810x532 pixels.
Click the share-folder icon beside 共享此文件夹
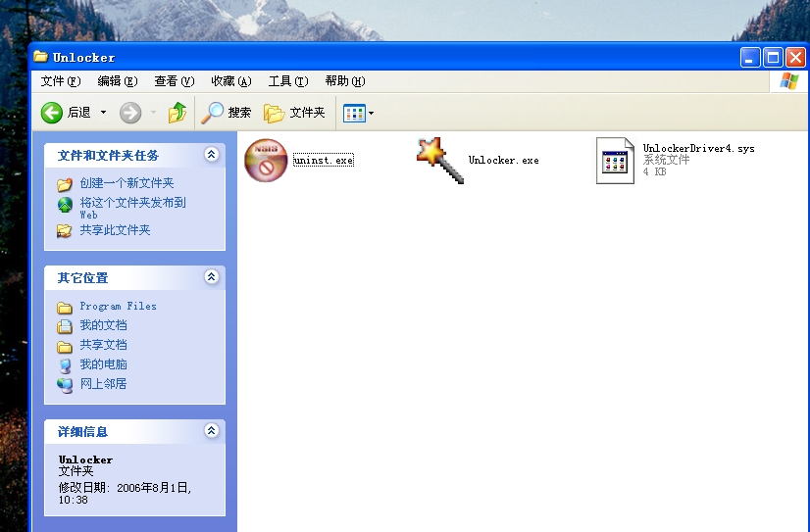click(65, 230)
